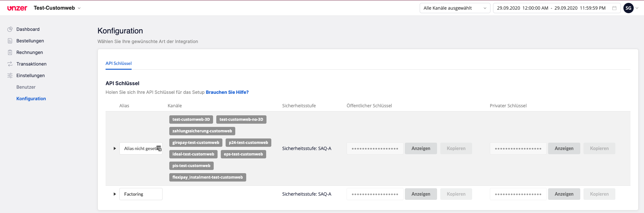Image resolution: width=644 pixels, height=213 pixels.
Task: Click the SG user avatar
Action: click(x=628, y=8)
